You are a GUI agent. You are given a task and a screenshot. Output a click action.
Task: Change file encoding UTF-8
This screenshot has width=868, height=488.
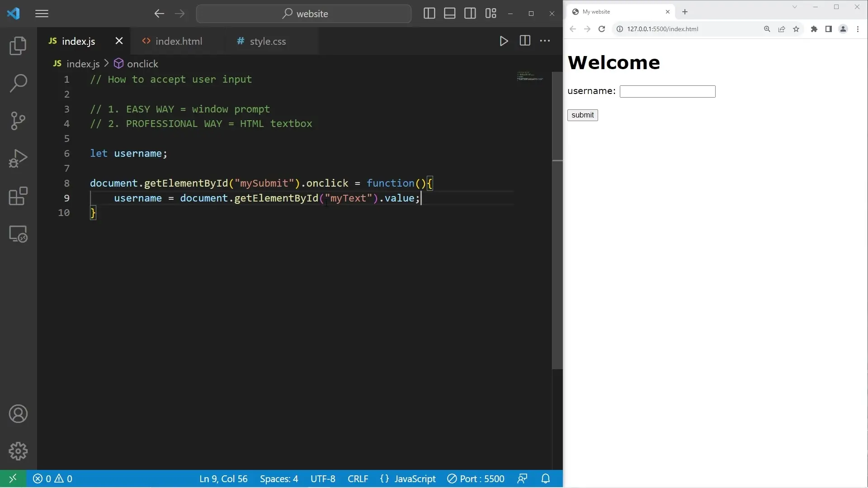coord(323,479)
